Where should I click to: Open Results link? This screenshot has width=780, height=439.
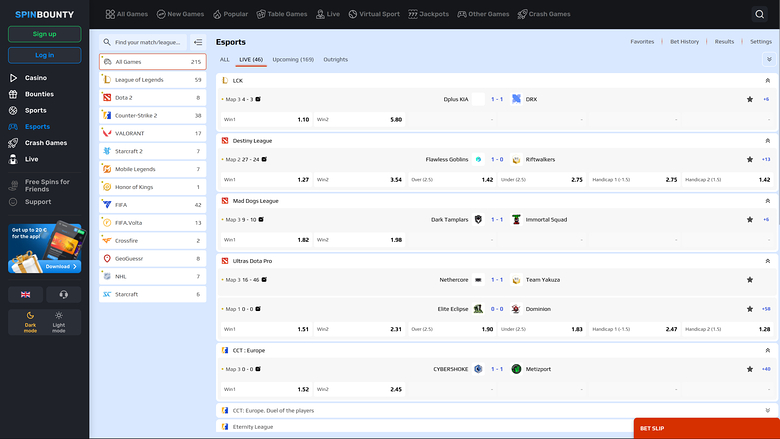[724, 42]
